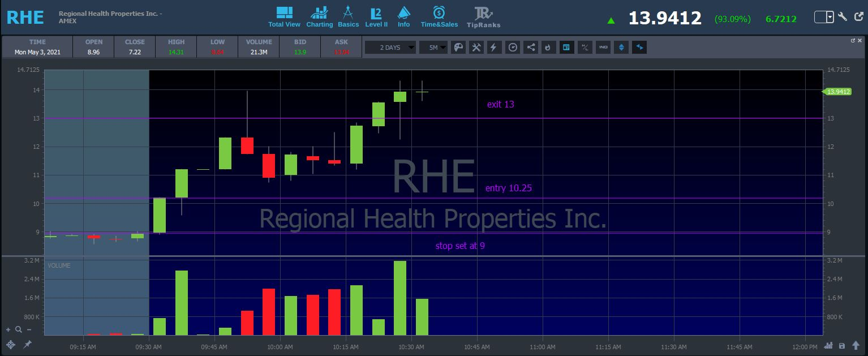
Task: Click the 'entry 10.25' annotation label
Action: (x=509, y=188)
